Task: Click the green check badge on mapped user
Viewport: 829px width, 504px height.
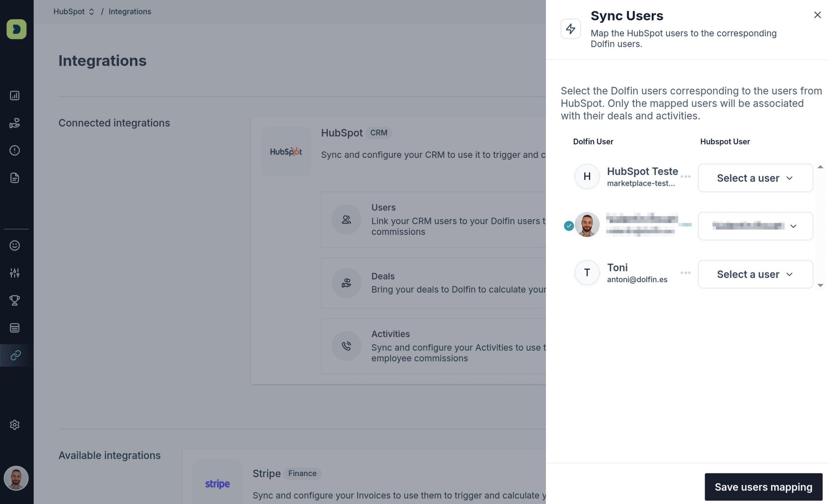Action: pos(569,226)
